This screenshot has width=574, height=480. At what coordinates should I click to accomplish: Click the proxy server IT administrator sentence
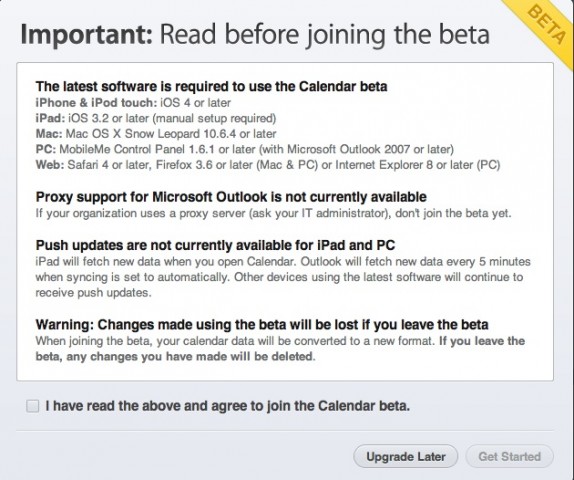coord(273,213)
